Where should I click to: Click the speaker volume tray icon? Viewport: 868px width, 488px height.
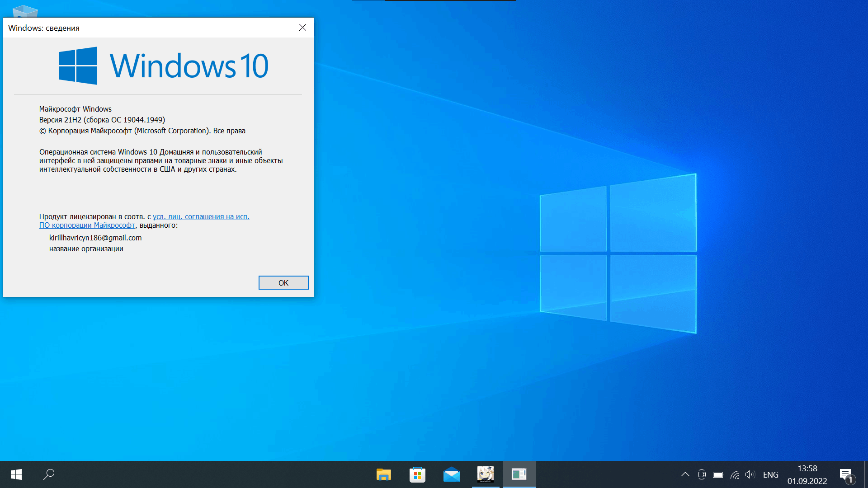click(750, 474)
